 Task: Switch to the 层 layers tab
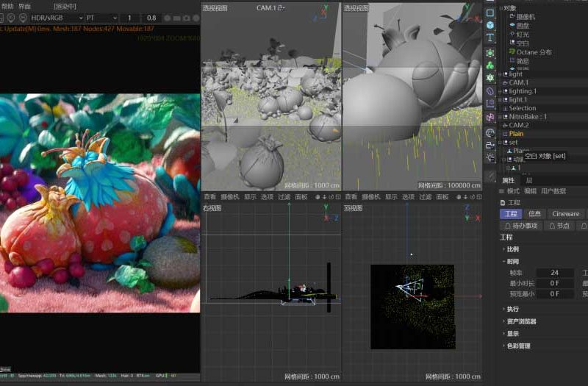pyautogui.click(x=528, y=180)
